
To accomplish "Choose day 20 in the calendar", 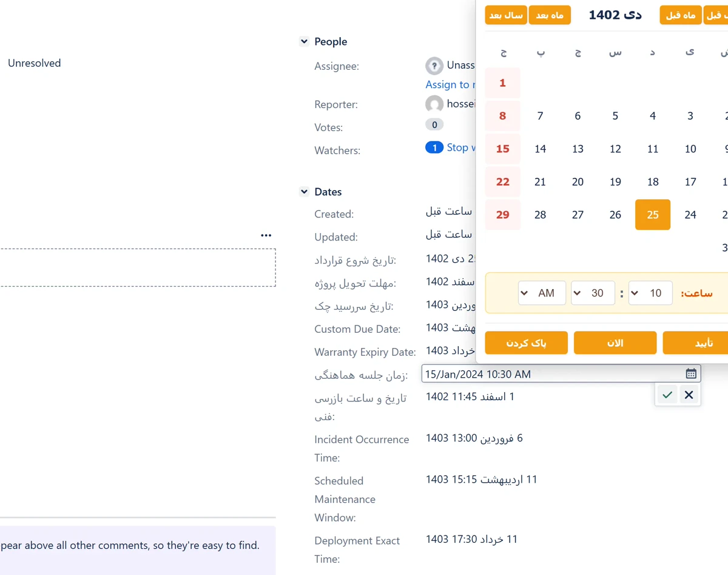I will (578, 182).
